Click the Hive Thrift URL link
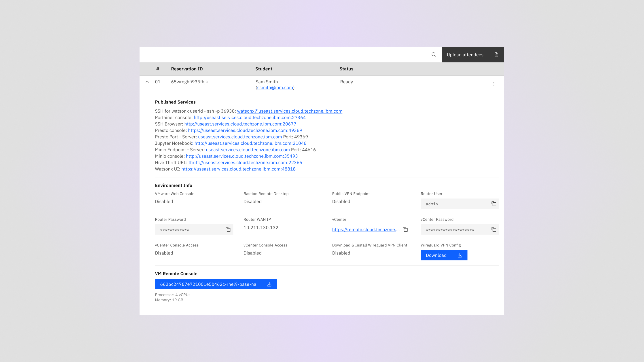Image resolution: width=644 pixels, height=362 pixels. (x=245, y=163)
